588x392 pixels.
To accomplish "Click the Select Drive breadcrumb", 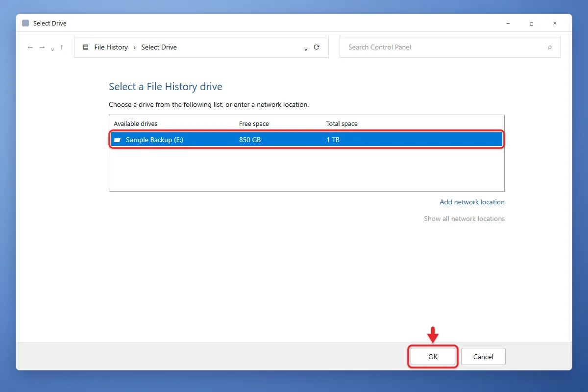I will (159, 47).
